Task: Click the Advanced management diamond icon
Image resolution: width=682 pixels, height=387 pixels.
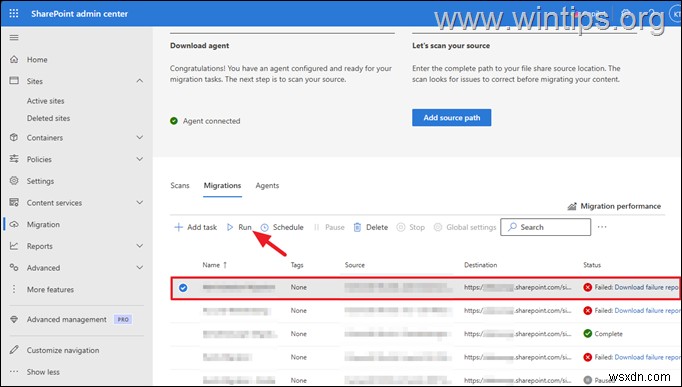Action: pos(14,319)
